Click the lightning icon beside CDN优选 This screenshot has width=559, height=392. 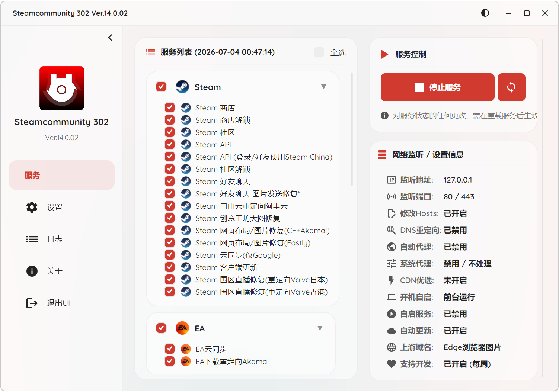tap(391, 280)
